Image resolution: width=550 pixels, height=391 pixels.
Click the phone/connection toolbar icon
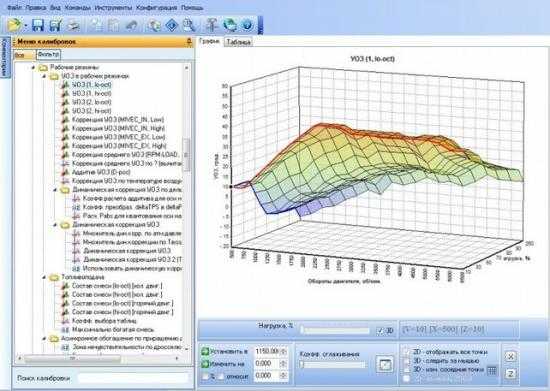[x=154, y=25]
